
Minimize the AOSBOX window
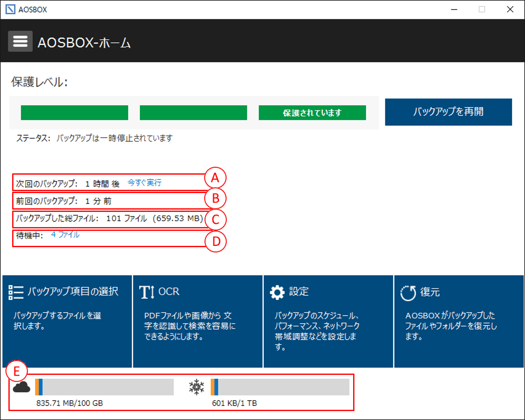pyautogui.click(x=454, y=9)
